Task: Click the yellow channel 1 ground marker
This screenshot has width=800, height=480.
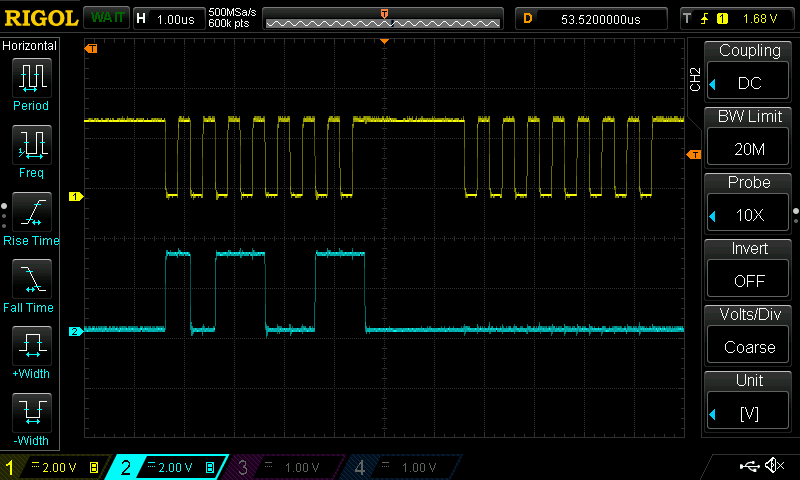Action: [x=76, y=196]
